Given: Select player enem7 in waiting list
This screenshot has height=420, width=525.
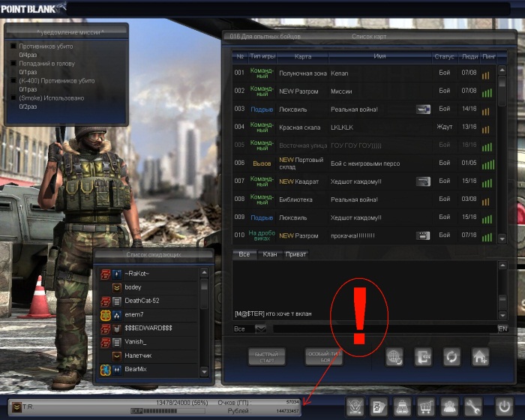Looking at the screenshot, I should tap(148, 315).
